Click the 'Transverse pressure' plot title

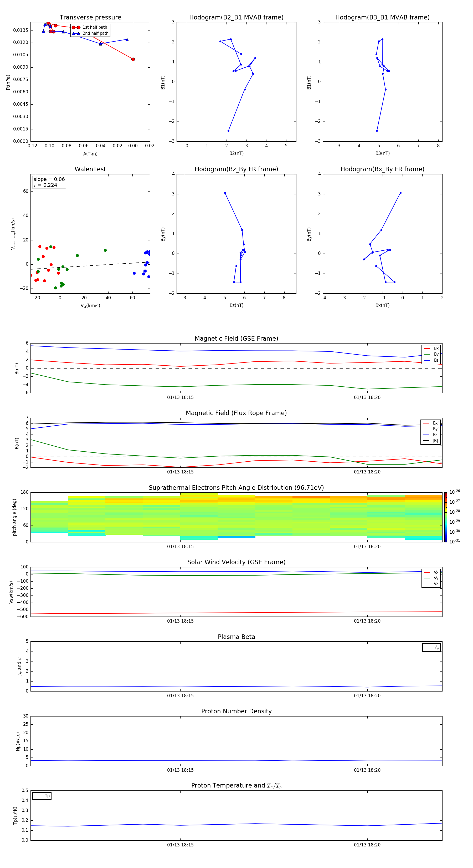point(90,18)
